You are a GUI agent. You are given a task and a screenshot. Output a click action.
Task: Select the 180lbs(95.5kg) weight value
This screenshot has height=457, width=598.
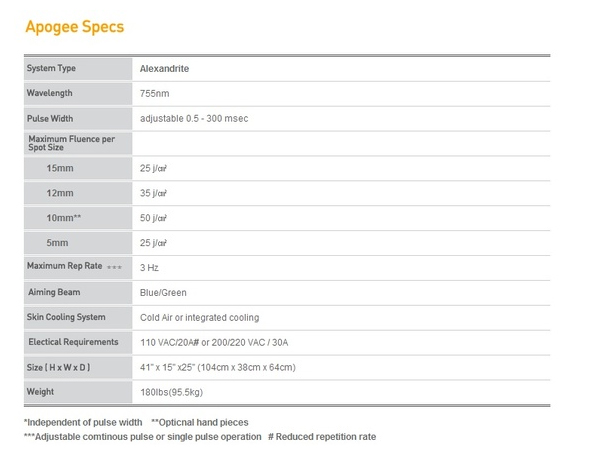coord(172,392)
